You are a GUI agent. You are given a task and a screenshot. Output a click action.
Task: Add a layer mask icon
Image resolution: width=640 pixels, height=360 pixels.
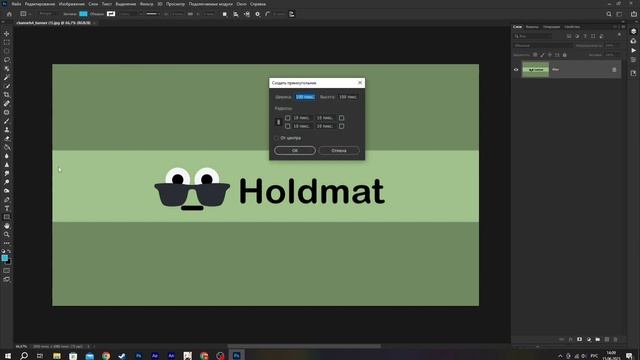[579, 339]
